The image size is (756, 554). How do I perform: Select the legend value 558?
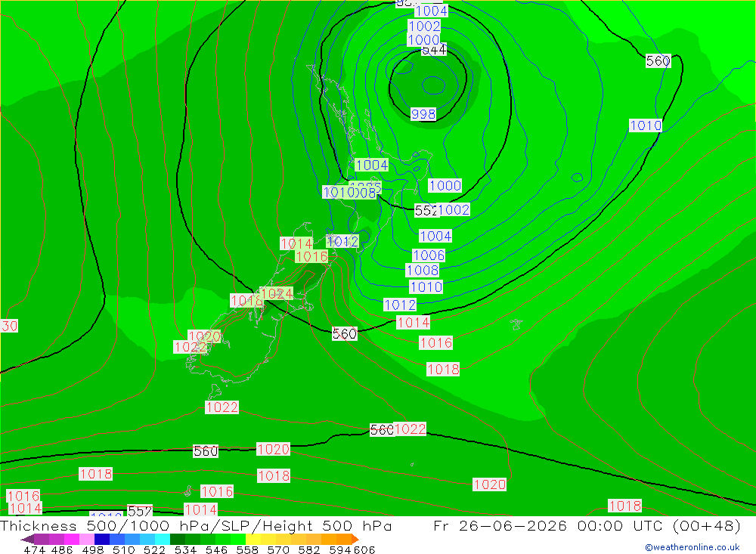(x=247, y=549)
